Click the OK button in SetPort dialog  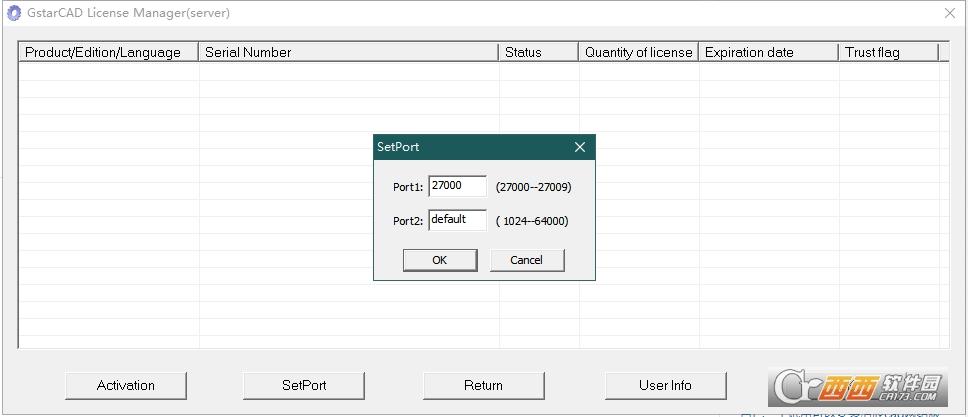440,260
